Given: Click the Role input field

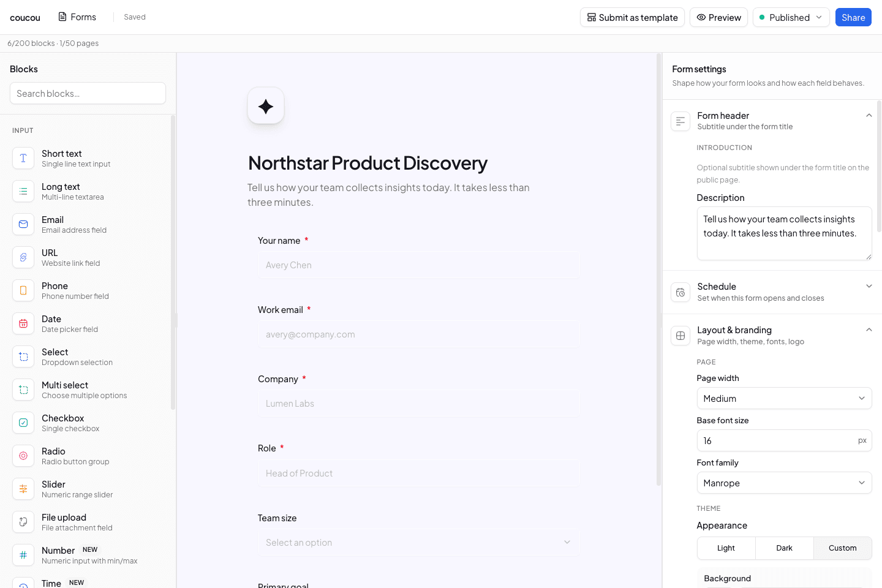Looking at the screenshot, I should [418, 473].
